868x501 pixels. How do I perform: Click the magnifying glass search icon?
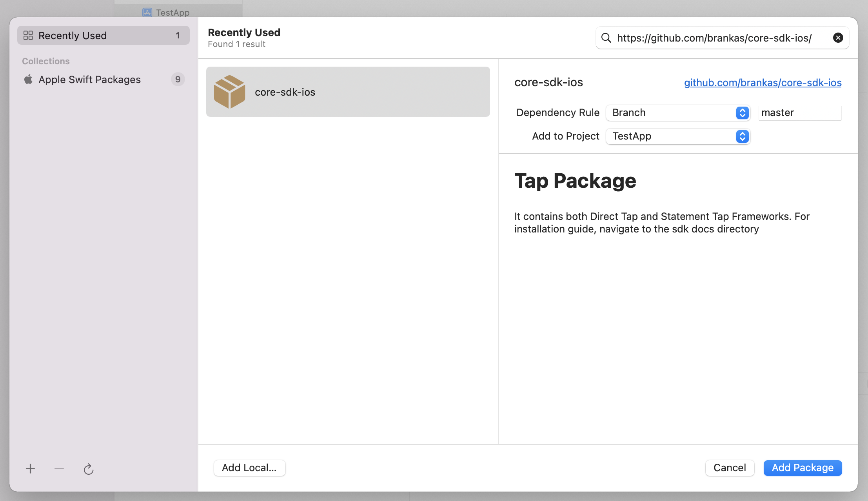pyautogui.click(x=606, y=38)
